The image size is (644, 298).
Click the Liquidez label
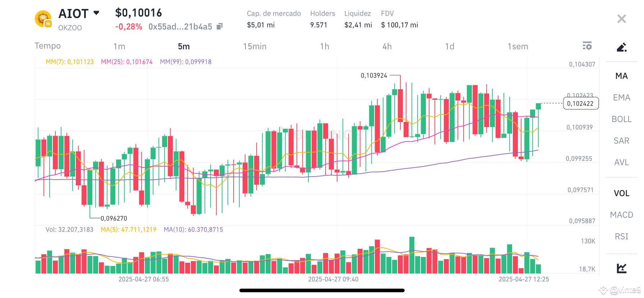click(358, 13)
